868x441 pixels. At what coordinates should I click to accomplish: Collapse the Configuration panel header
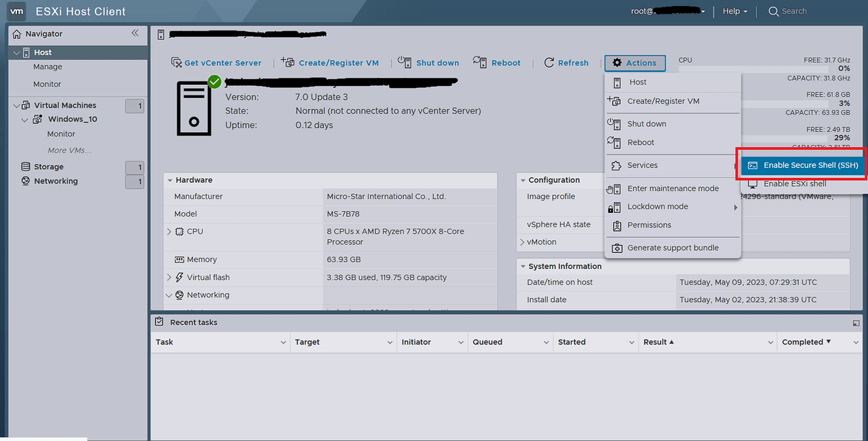pos(523,180)
